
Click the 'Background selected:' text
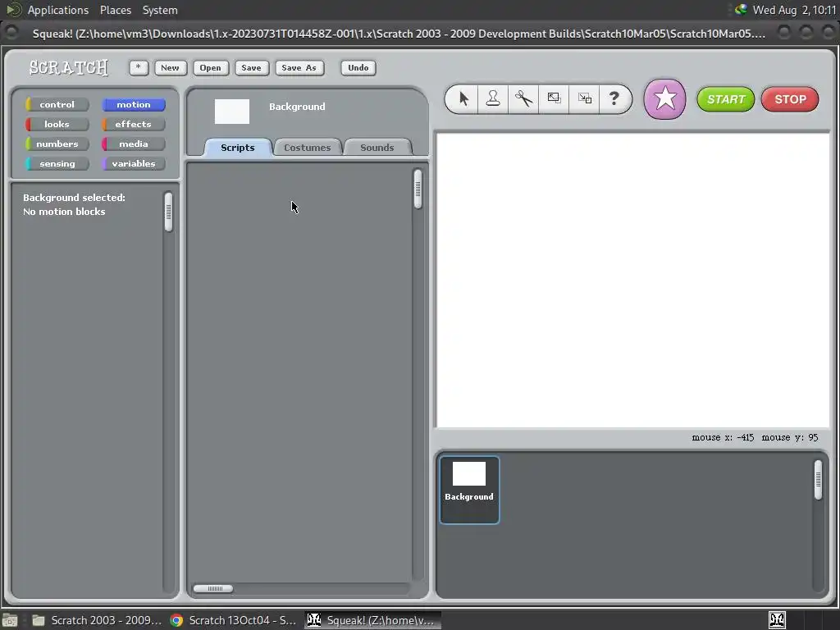point(74,198)
